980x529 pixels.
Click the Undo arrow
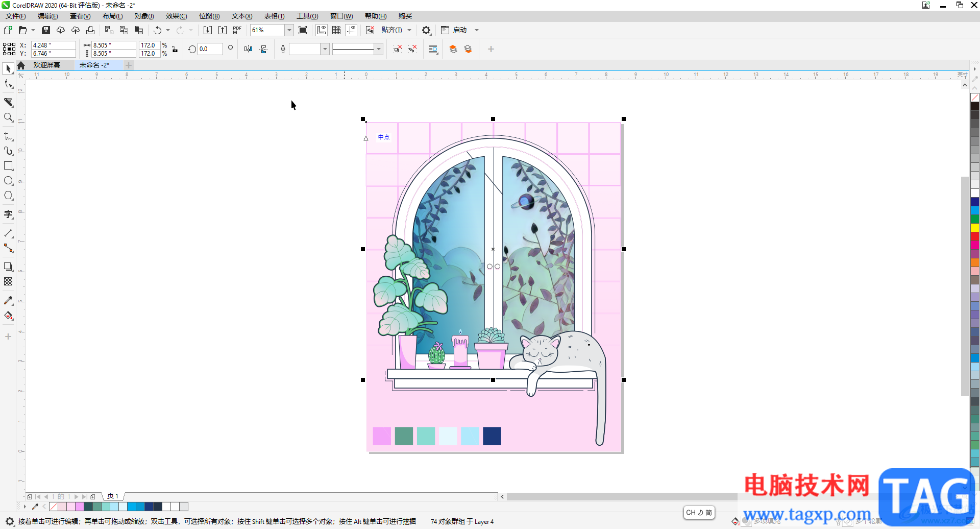point(157,30)
